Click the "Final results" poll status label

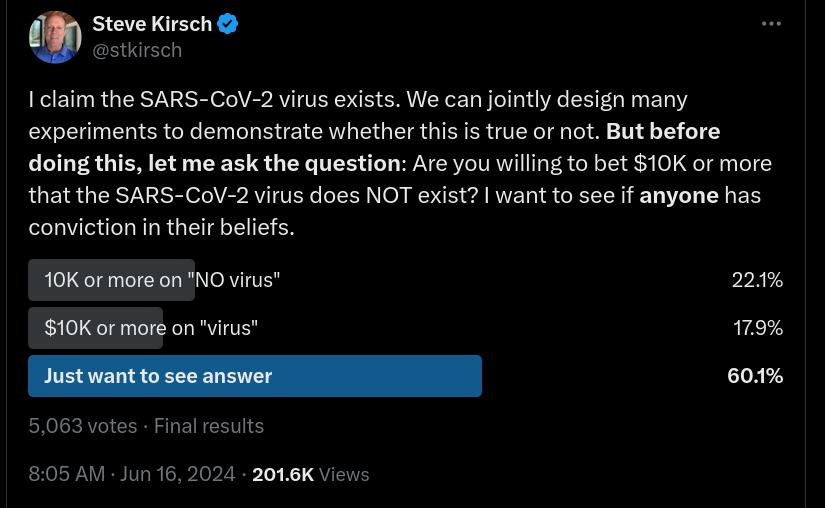point(209,426)
